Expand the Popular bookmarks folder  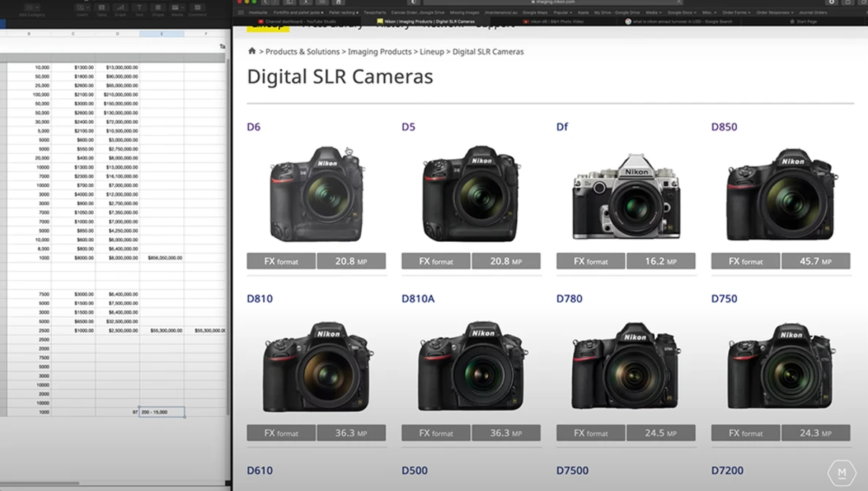563,12
